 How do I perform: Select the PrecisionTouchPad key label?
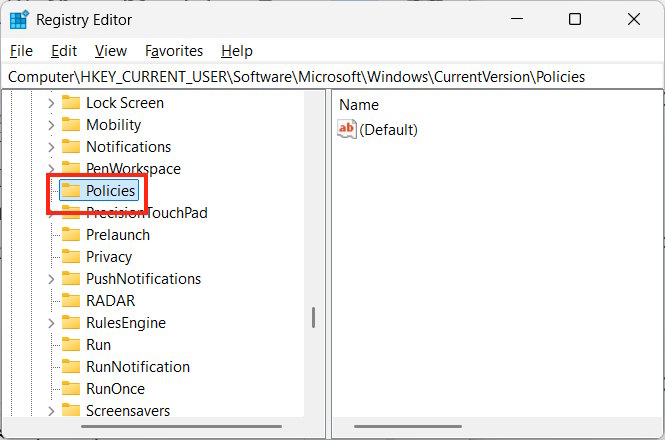(147, 213)
